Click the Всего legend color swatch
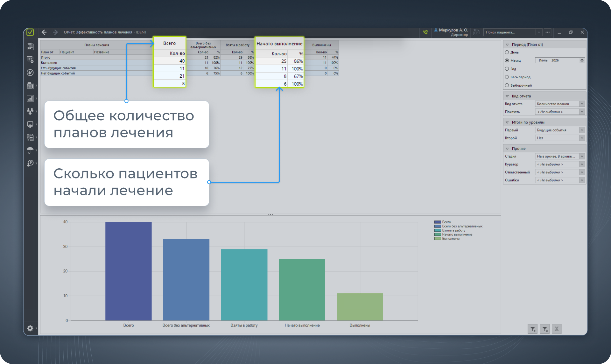The width and height of the screenshot is (611, 364). pos(438,222)
